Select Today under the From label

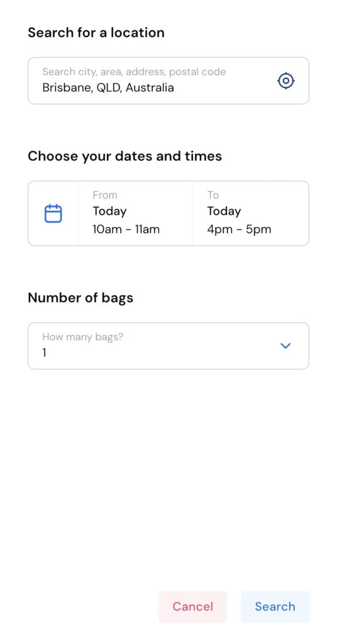109,211
